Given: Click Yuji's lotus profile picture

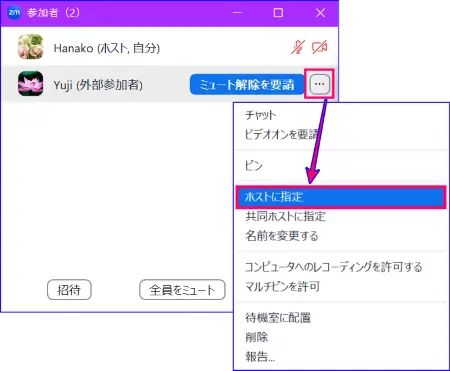Looking at the screenshot, I should click(31, 84).
